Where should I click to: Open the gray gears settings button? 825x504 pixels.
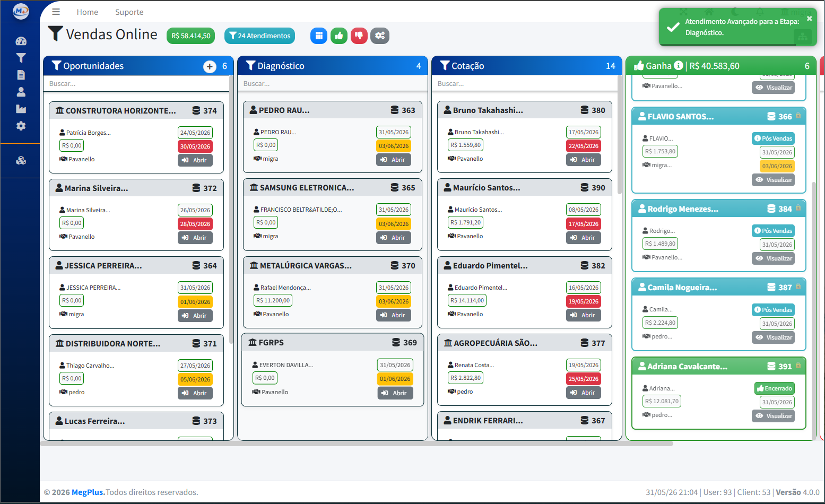[x=380, y=36]
